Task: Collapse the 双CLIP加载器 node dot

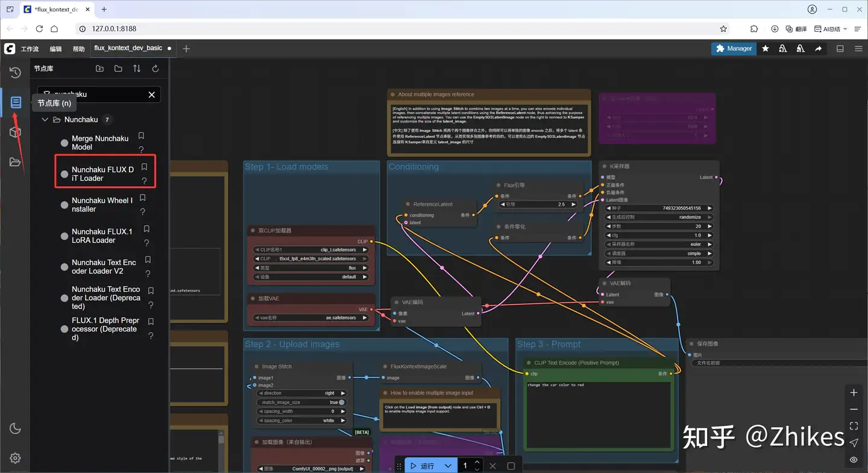Action: pos(253,230)
